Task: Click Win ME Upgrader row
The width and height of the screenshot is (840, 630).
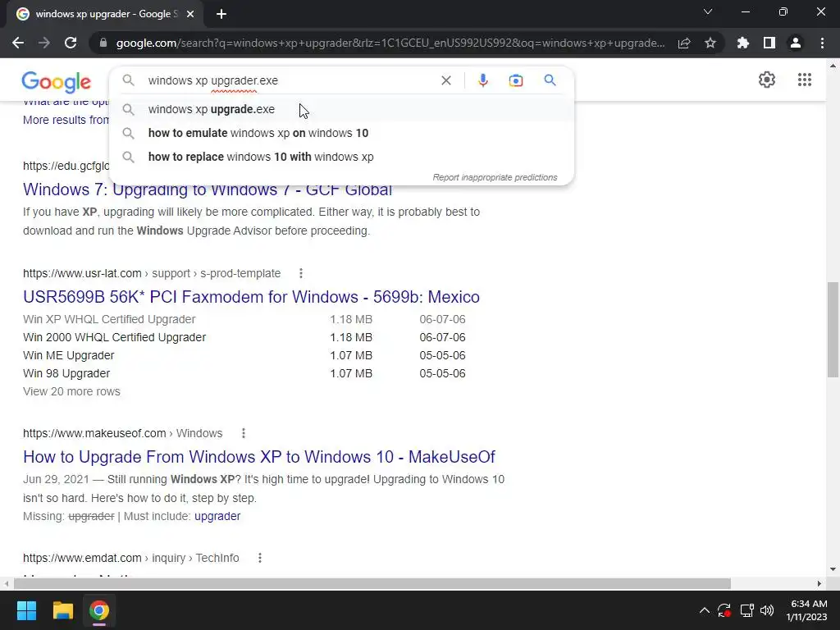Action: [x=244, y=356]
